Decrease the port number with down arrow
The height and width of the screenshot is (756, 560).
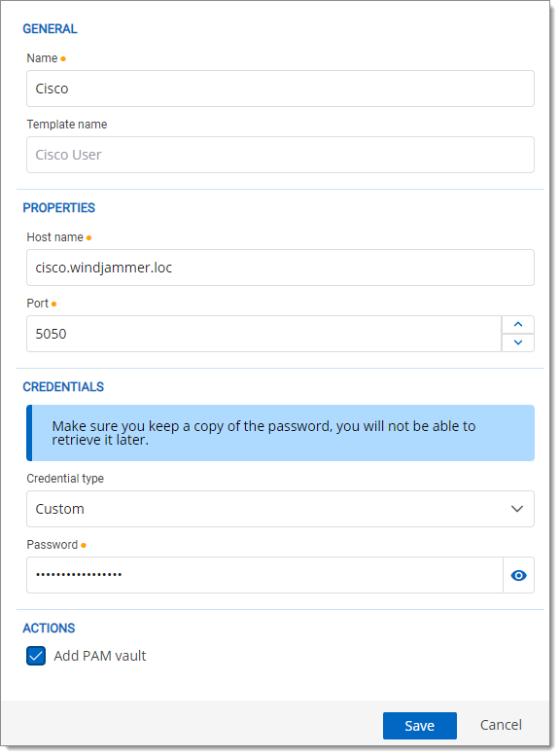click(x=518, y=342)
